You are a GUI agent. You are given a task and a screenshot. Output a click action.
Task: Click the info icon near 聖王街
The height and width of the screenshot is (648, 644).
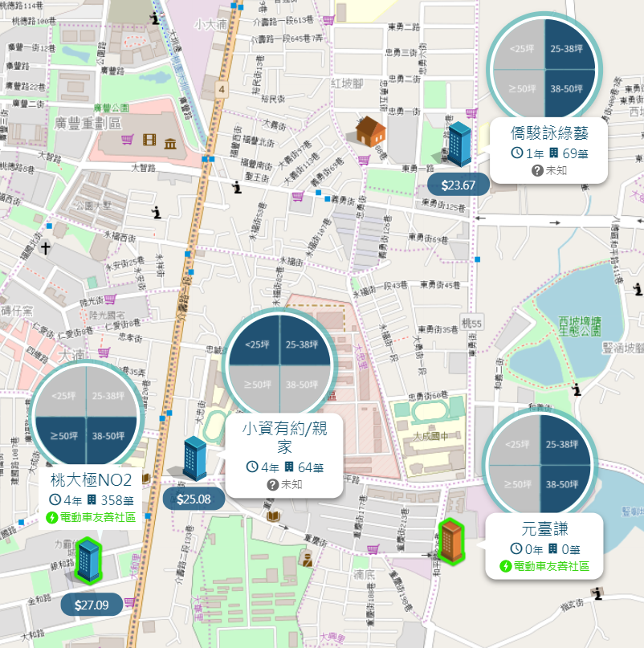point(237,187)
